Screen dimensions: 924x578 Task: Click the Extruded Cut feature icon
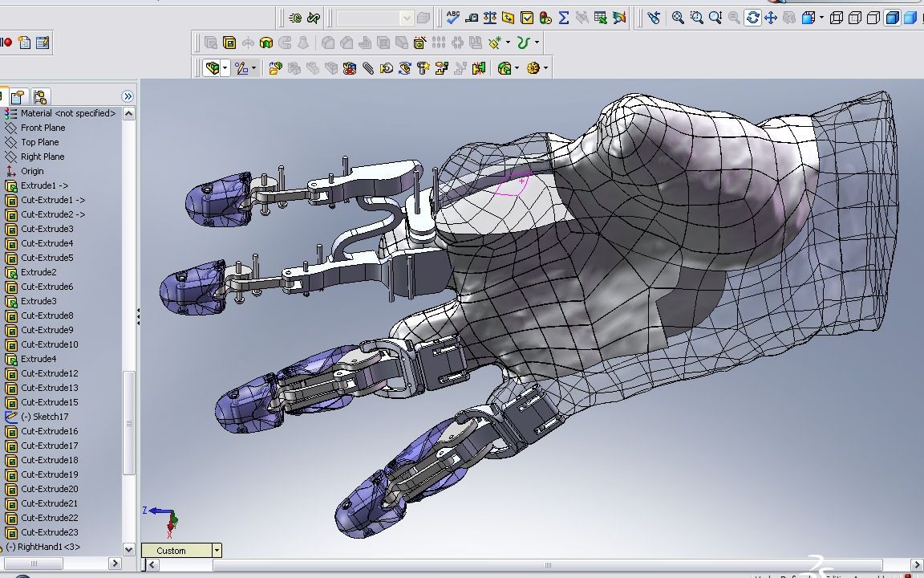[x=229, y=43]
